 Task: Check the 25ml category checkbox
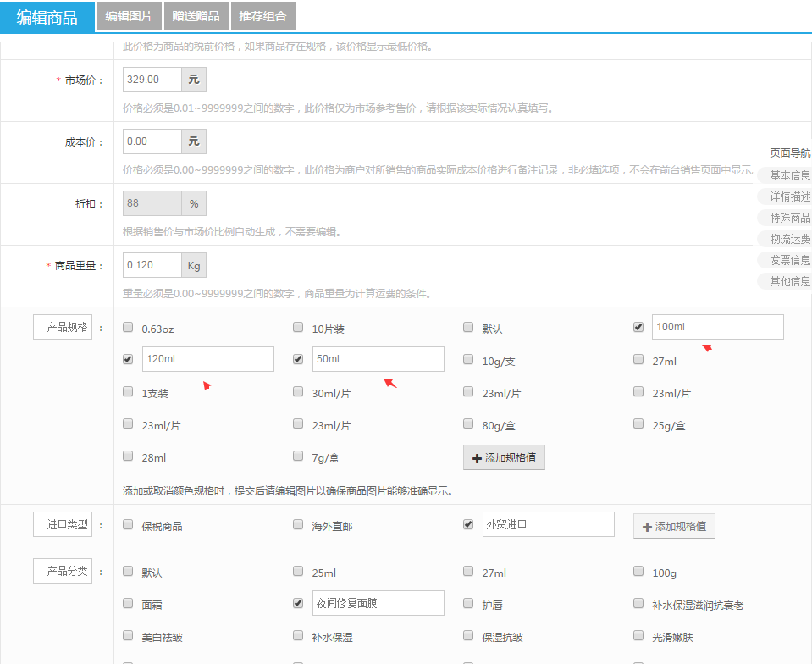[298, 572]
